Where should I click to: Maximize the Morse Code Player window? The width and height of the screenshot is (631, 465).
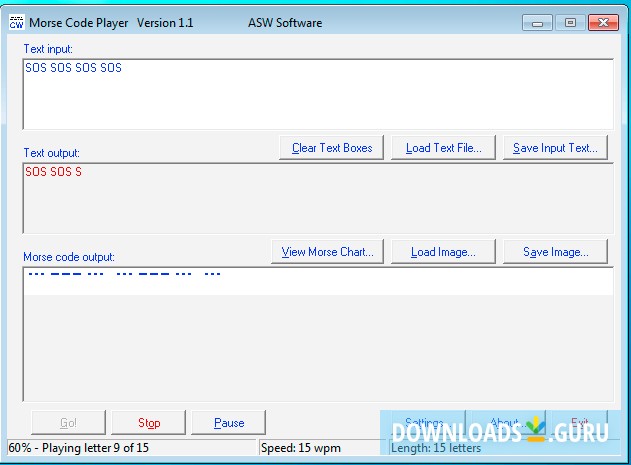(x=570, y=23)
